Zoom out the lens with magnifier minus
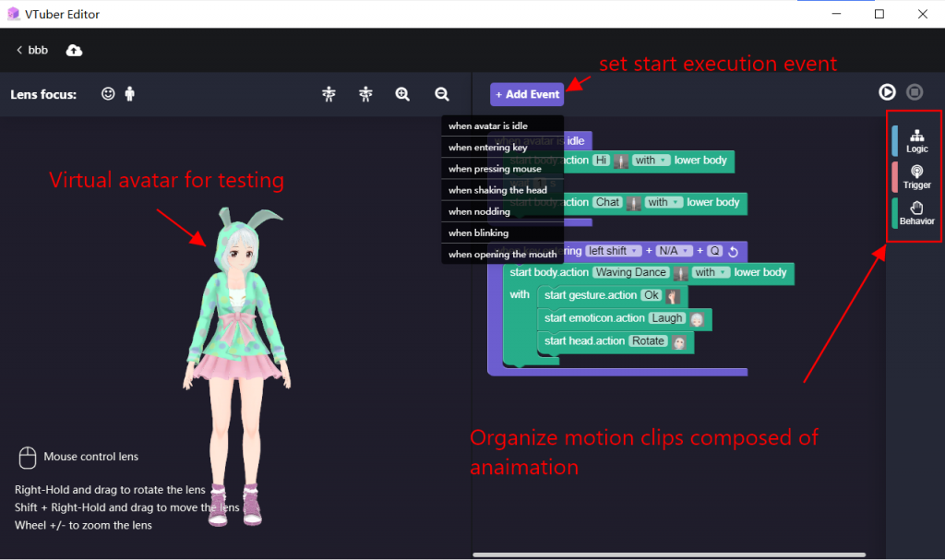945x560 pixels. [442, 94]
